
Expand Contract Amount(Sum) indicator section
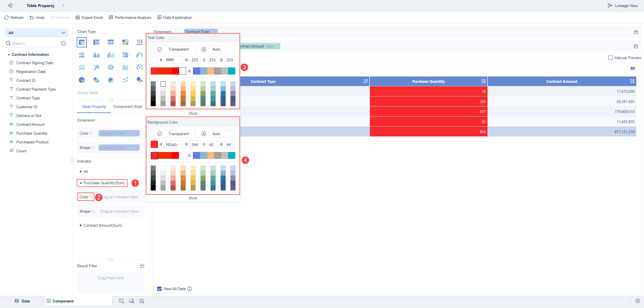pyautogui.click(x=81, y=225)
